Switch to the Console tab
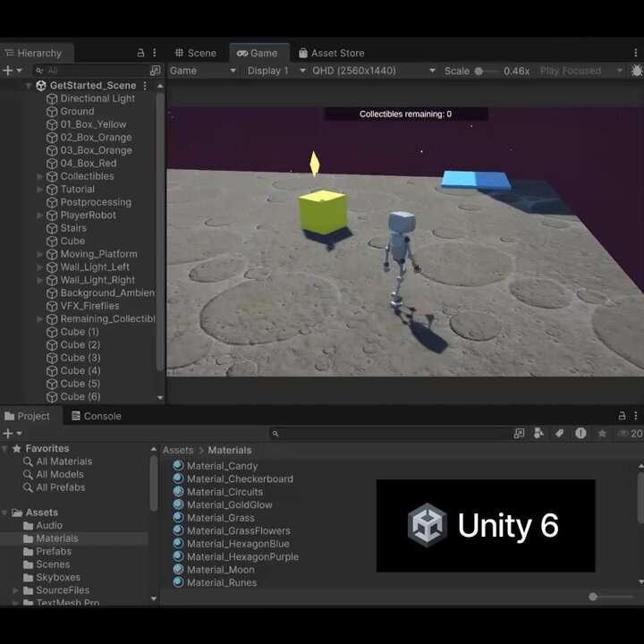644x644 pixels. (97, 416)
